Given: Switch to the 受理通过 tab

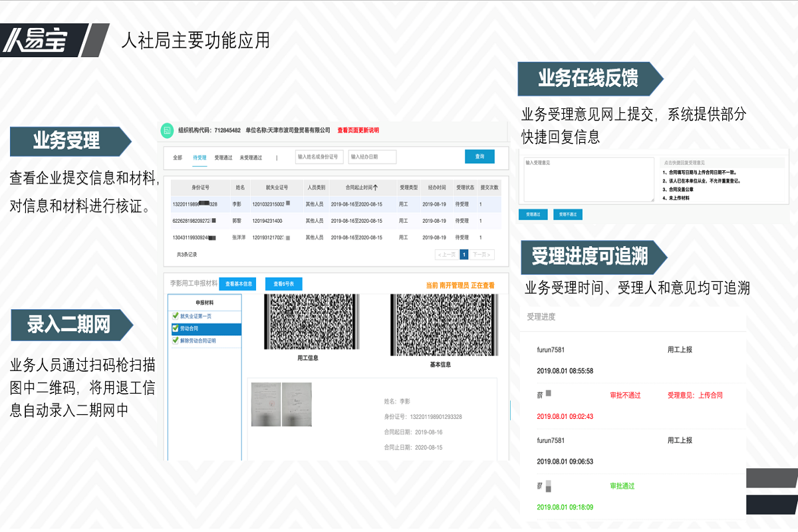Looking at the screenshot, I should (223, 157).
